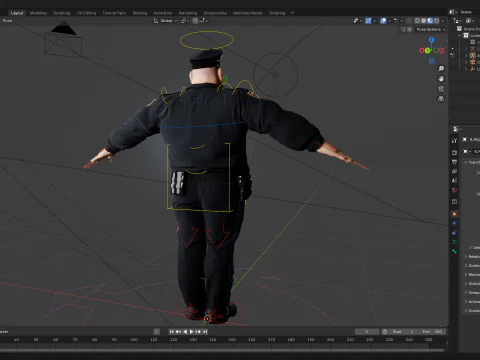The height and width of the screenshot is (360, 480).
Task: Click the zoom viewport magnifier icon
Action: 441,69
